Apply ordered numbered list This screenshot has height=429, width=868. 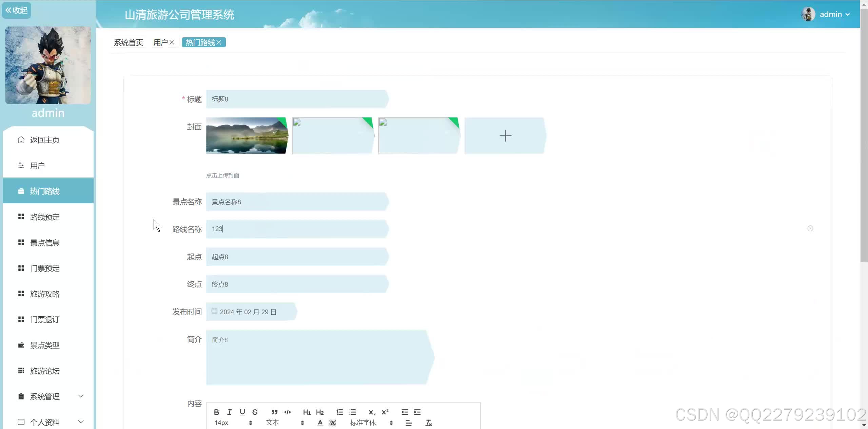click(x=340, y=412)
